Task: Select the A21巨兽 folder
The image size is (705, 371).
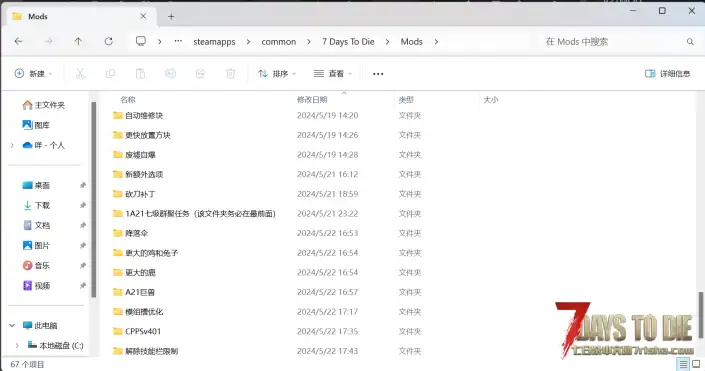Action: coord(134,292)
